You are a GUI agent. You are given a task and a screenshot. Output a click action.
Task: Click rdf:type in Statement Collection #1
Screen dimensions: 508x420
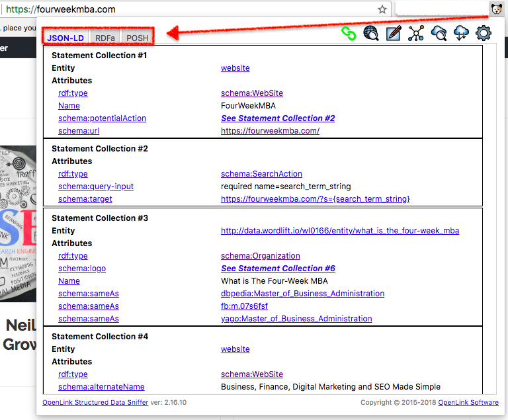73,93
